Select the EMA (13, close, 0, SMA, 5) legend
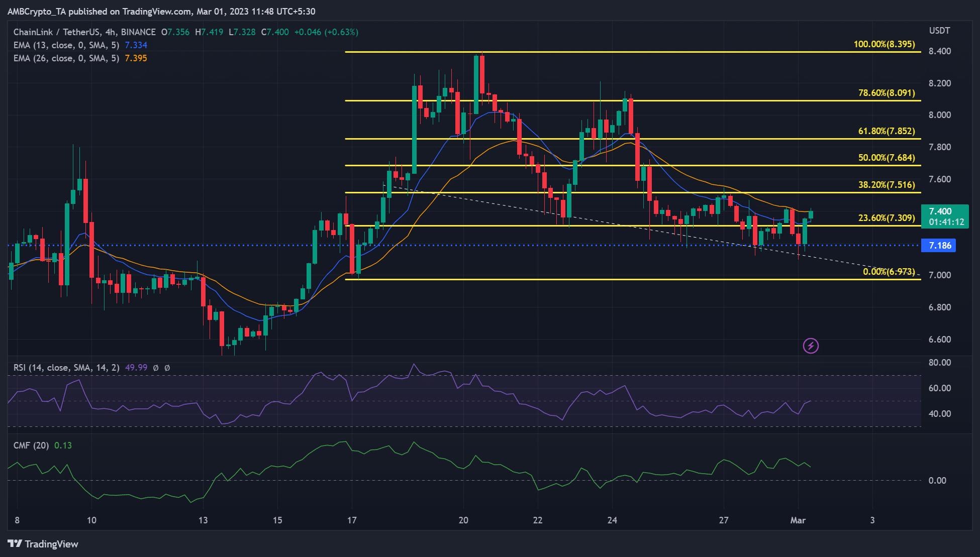The height and width of the screenshot is (557, 980). [x=64, y=45]
